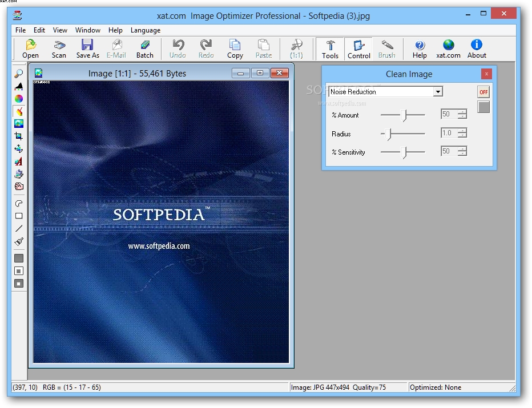532x408 pixels.
Task: Close the Image [1:1] child window
Action: click(x=280, y=73)
